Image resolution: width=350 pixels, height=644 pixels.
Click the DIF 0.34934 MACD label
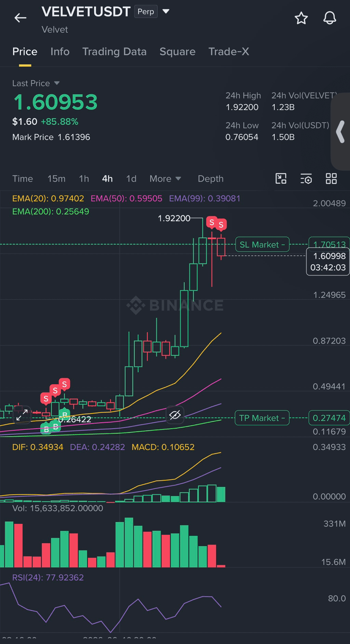tap(38, 447)
